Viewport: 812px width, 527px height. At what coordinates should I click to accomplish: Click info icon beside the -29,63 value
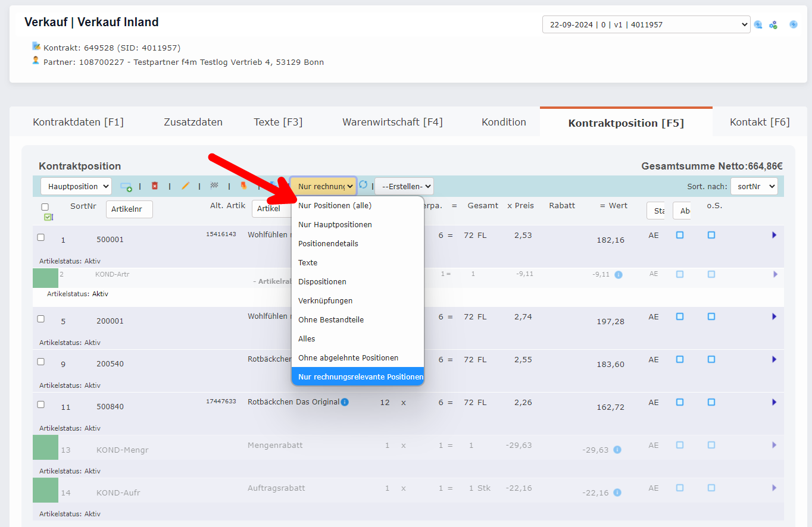(617, 450)
